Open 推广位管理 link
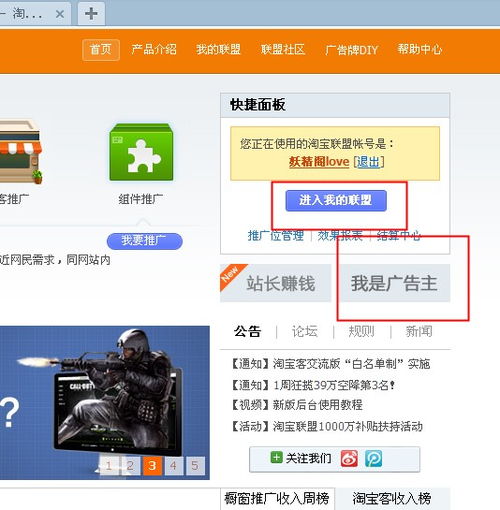 (276, 236)
